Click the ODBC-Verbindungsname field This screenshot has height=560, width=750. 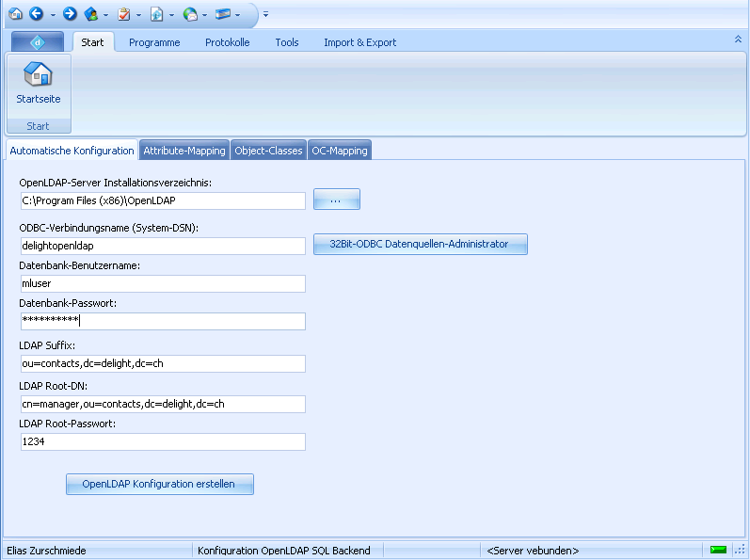[x=163, y=246]
